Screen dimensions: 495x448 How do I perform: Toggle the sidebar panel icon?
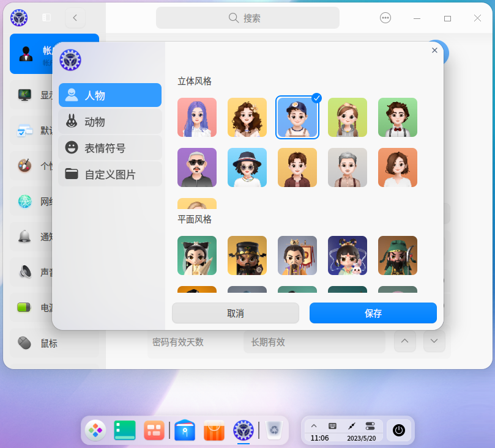point(47,18)
